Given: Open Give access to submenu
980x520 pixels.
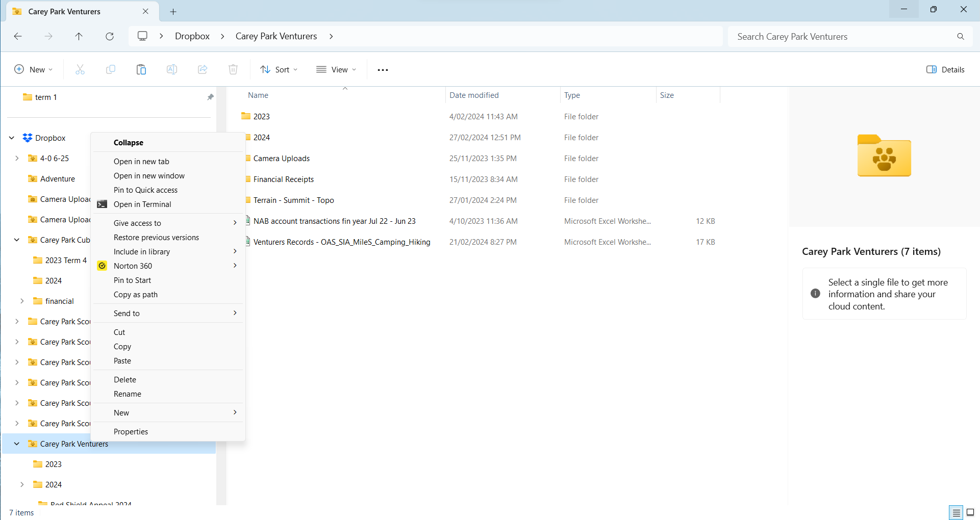Looking at the screenshot, I should point(168,223).
